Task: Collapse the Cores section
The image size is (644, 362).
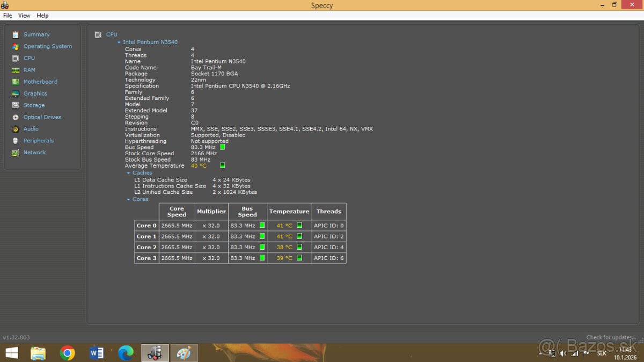Action: pos(128,199)
